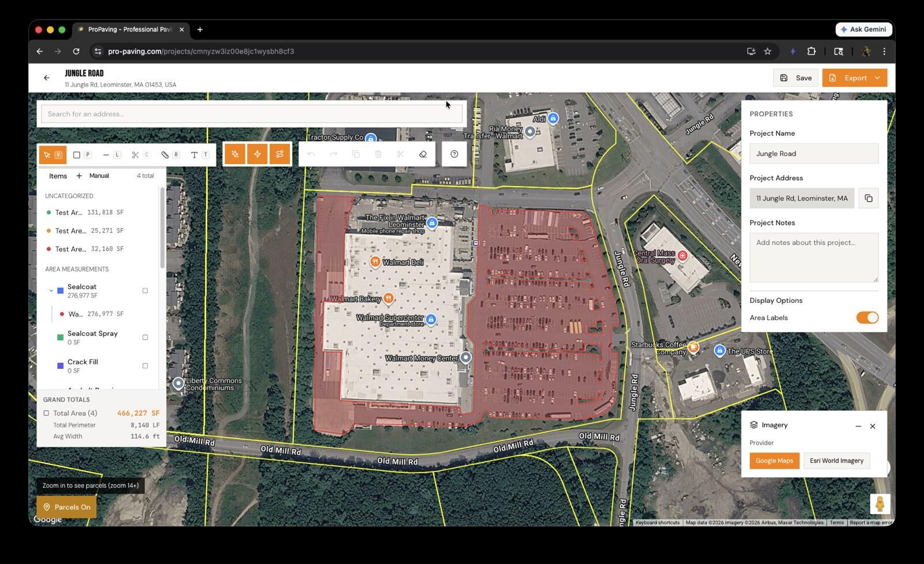Select the Test Area item with 25,271 SF

(x=98, y=231)
